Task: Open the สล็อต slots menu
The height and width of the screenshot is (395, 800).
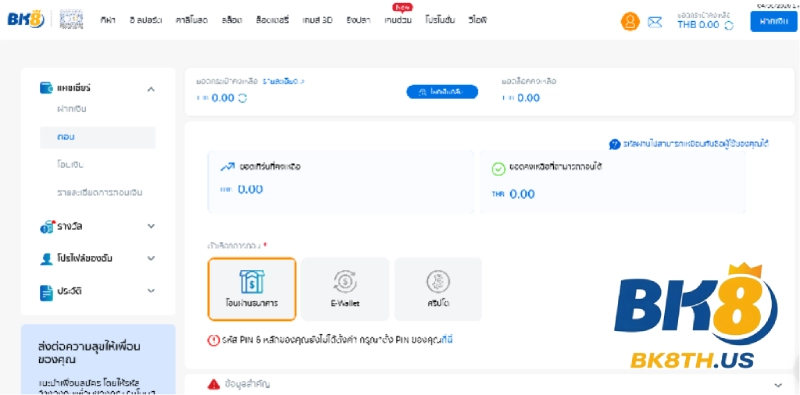Action: (x=232, y=20)
